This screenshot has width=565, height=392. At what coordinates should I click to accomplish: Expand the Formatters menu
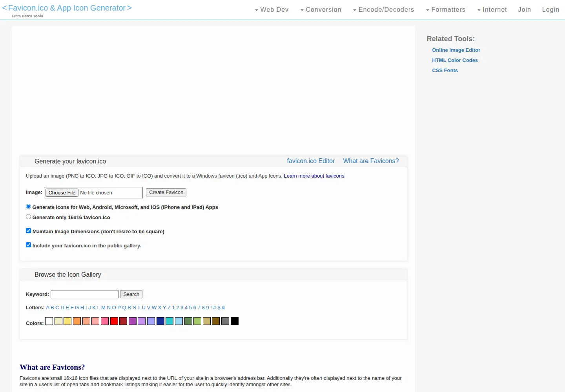tap(446, 10)
